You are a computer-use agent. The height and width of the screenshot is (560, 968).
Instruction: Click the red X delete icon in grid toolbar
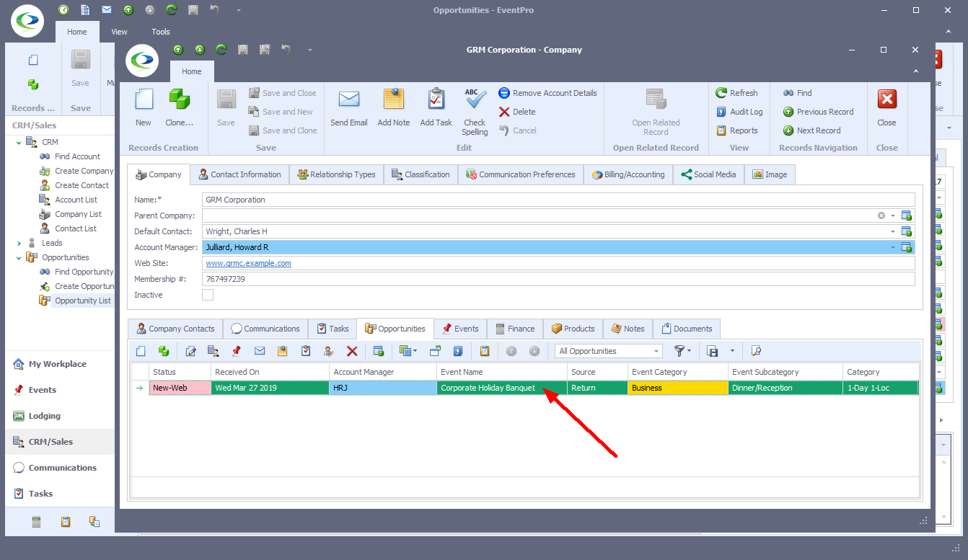pyautogui.click(x=352, y=351)
